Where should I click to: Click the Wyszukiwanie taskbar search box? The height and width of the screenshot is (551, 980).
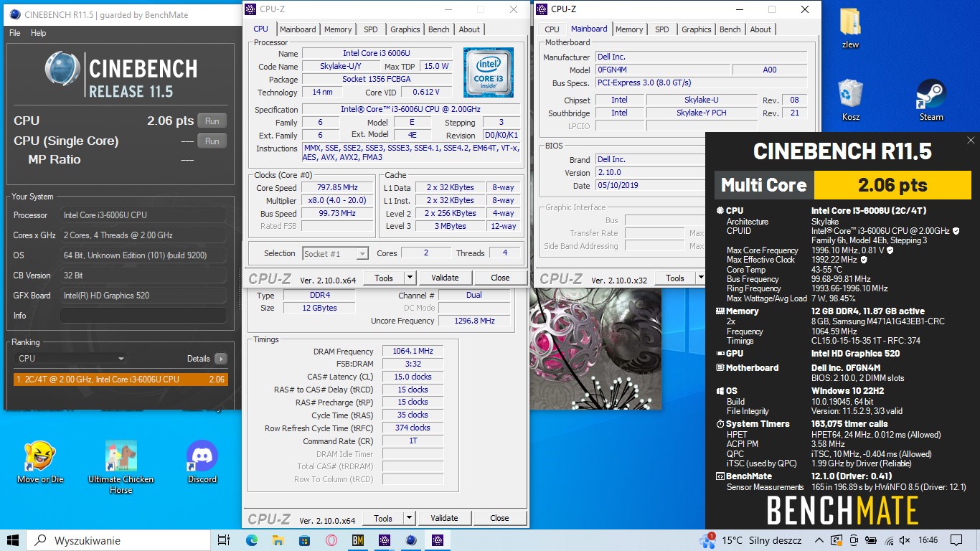pyautogui.click(x=118, y=540)
